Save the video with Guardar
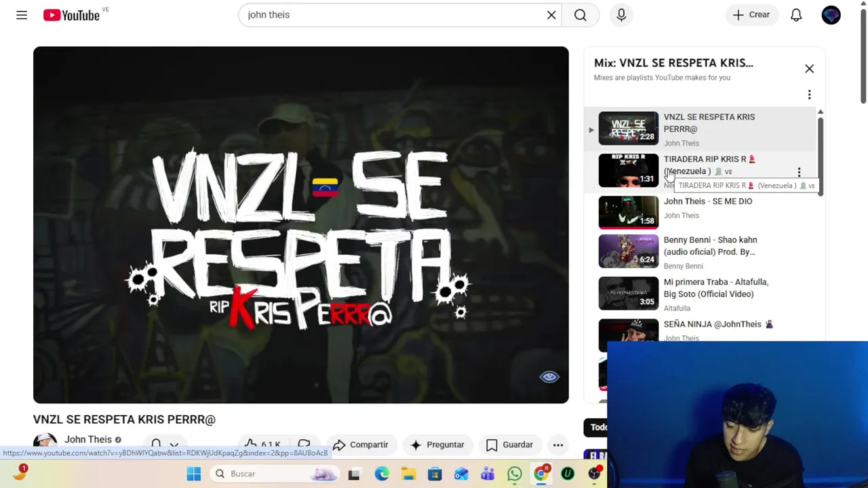Image resolution: width=868 pixels, height=488 pixels. pyautogui.click(x=509, y=445)
